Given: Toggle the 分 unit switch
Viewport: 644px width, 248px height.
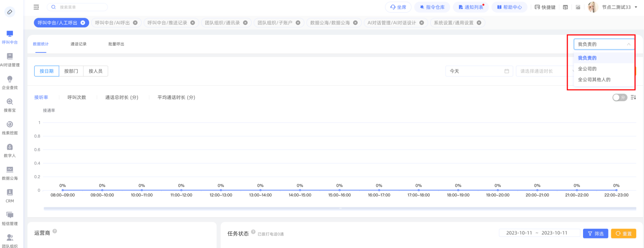Looking at the screenshot, I should coord(619,97).
